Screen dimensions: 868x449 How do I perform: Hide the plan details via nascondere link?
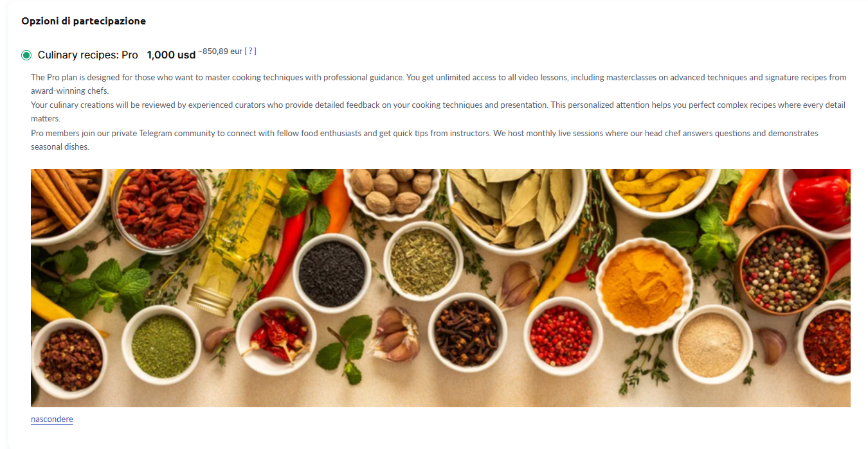[x=52, y=419]
